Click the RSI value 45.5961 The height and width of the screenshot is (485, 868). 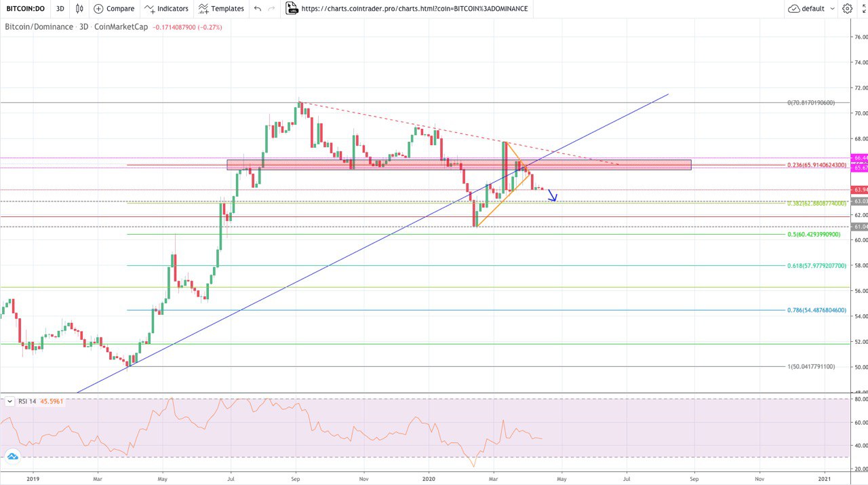[x=52, y=402]
